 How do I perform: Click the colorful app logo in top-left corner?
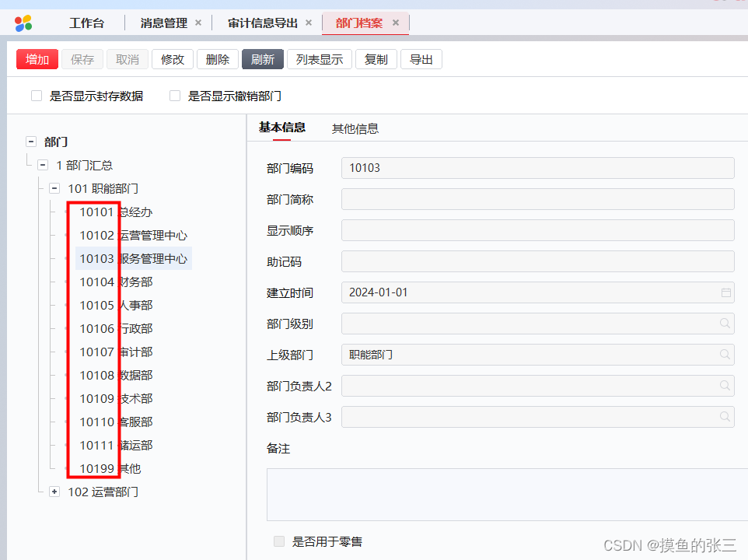click(23, 23)
